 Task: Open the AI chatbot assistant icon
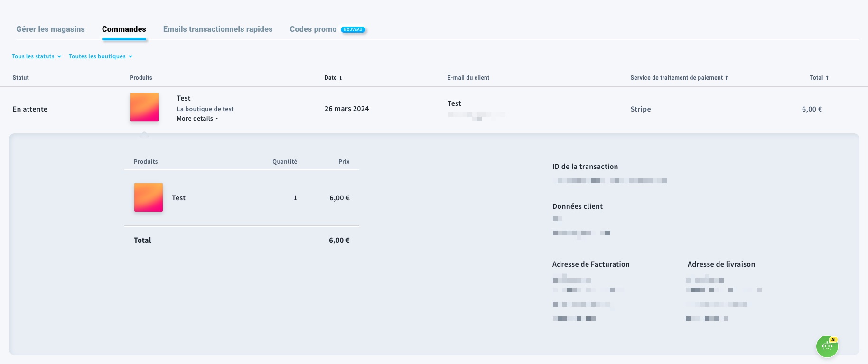(827, 346)
